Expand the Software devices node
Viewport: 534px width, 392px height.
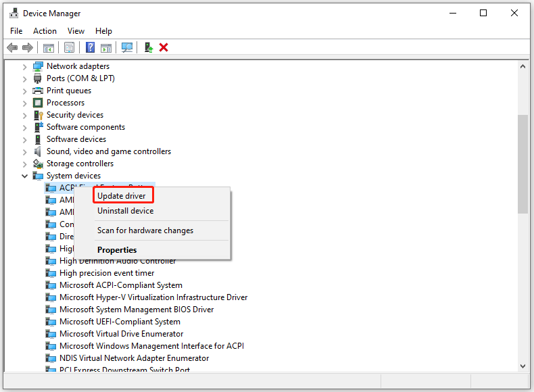[x=24, y=140]
